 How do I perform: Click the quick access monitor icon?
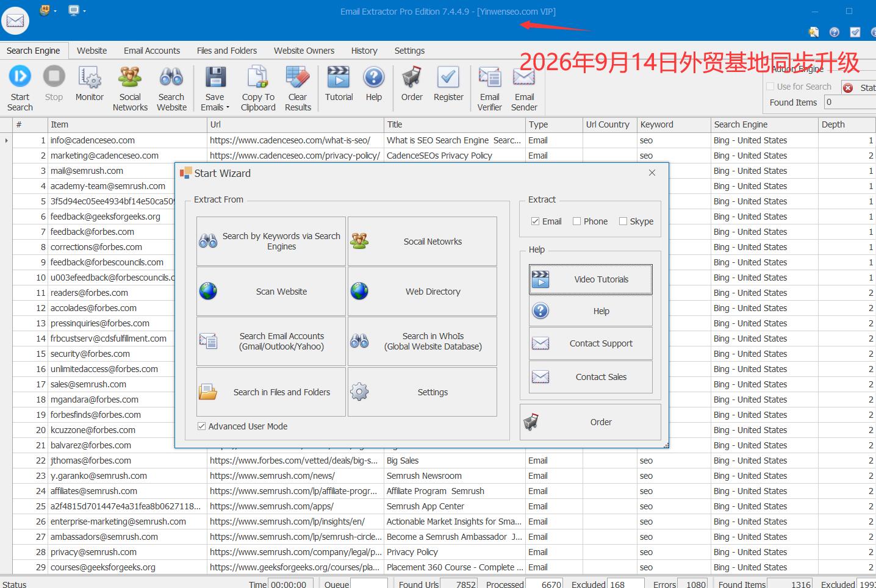tap(73, 10)
